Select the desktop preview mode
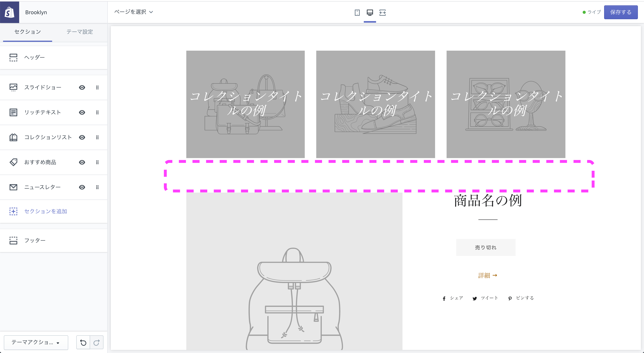 click(370, 12)
